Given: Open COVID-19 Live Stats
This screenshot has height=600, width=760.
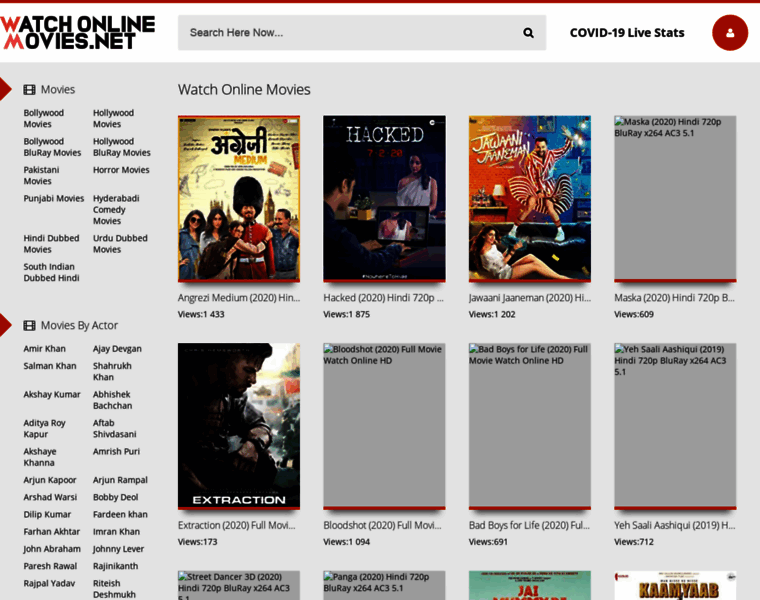Looking at the screenshot, I should tap(627, 33).
